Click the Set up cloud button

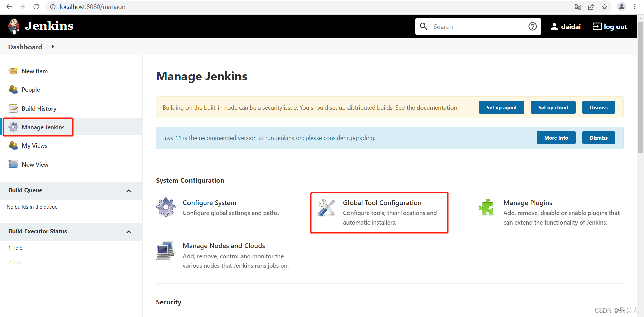coord(553,107)
